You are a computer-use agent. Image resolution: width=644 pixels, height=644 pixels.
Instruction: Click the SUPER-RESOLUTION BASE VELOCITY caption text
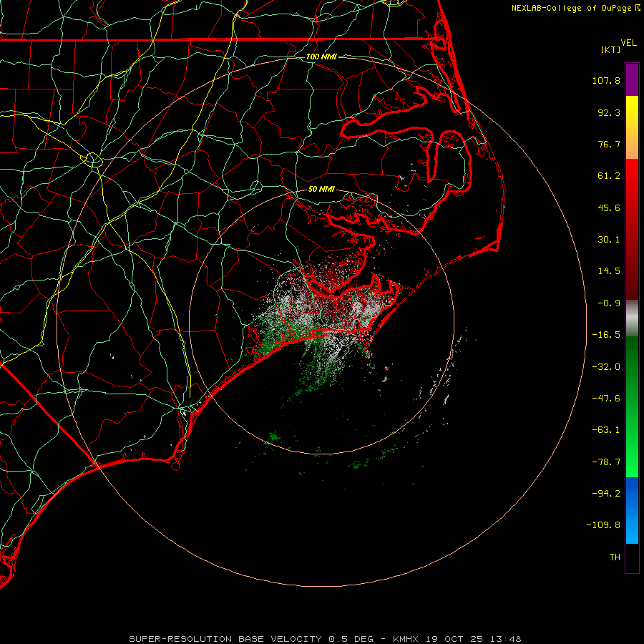pos(225,639)
